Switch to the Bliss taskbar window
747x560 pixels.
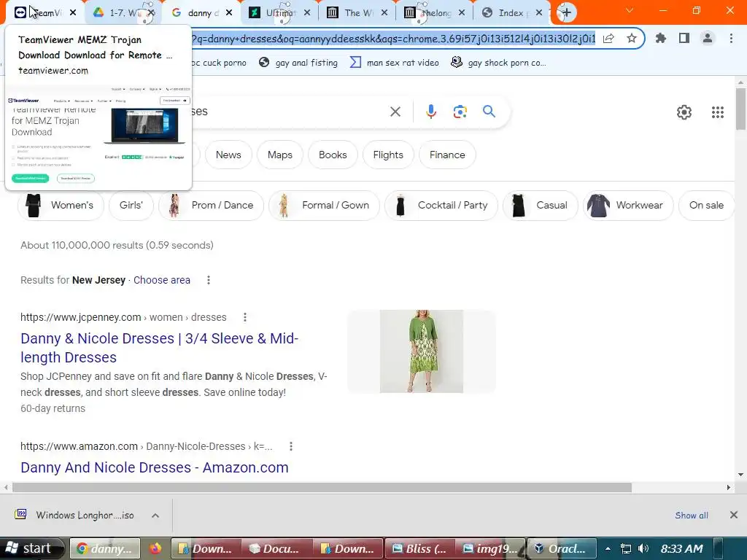[x=419, y=548]
